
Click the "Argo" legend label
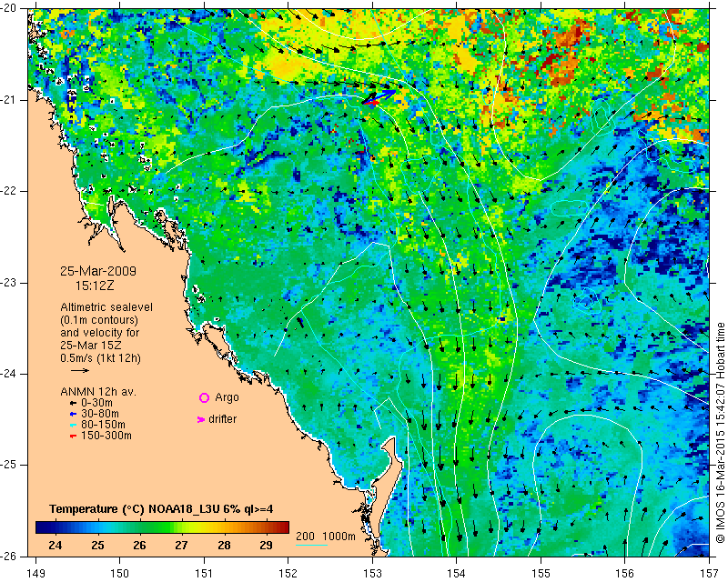[x=227, y=397]
